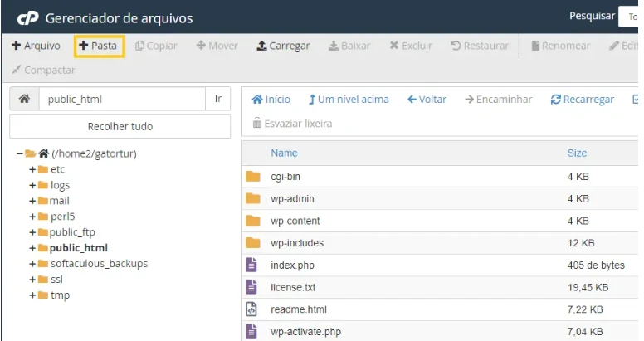Reload the listing with Recarregar
The width and height of the screenshot is (644, 341).
pos(583,100)
